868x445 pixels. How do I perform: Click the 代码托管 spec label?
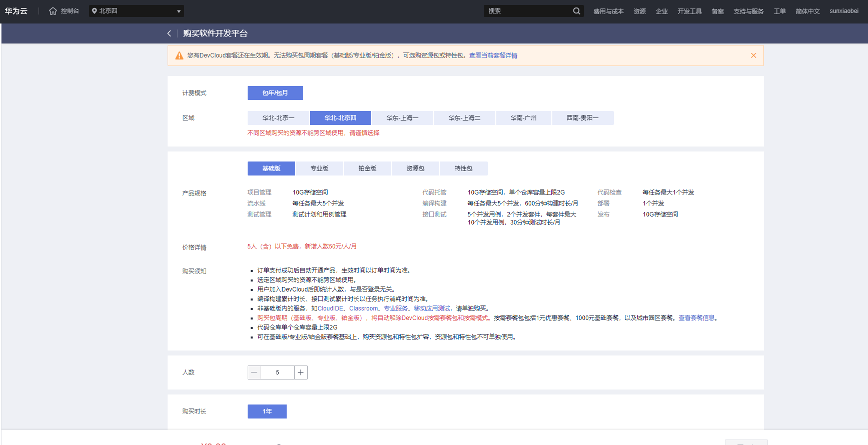pyautogui.click(x=434, y=192)
